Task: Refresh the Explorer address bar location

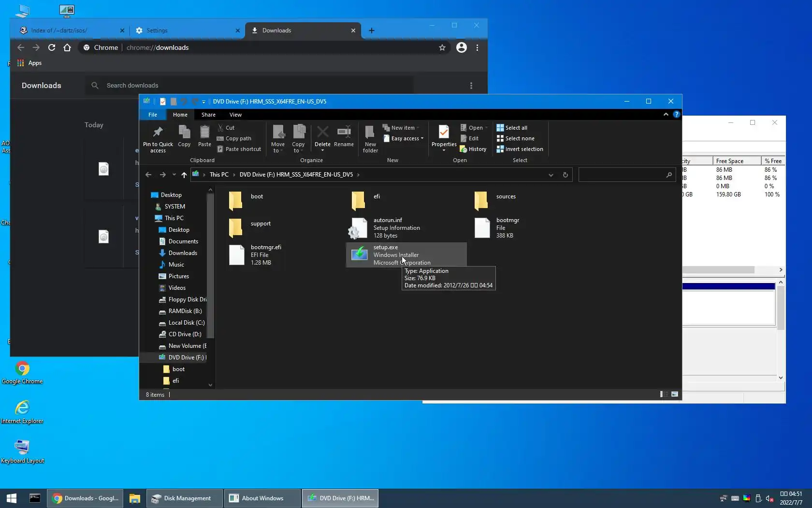Action: (565, 175)
